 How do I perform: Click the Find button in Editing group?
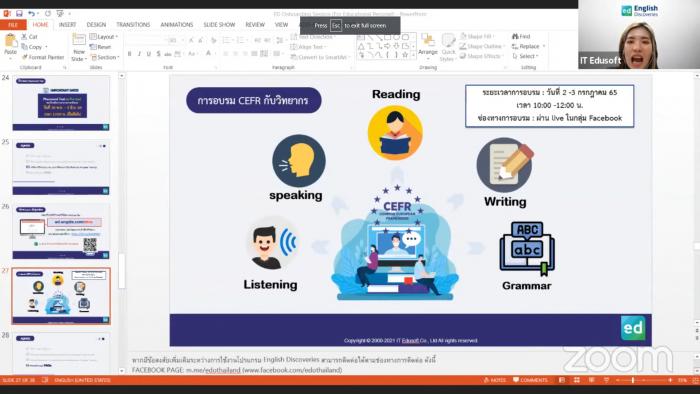[x=521, y=36]
